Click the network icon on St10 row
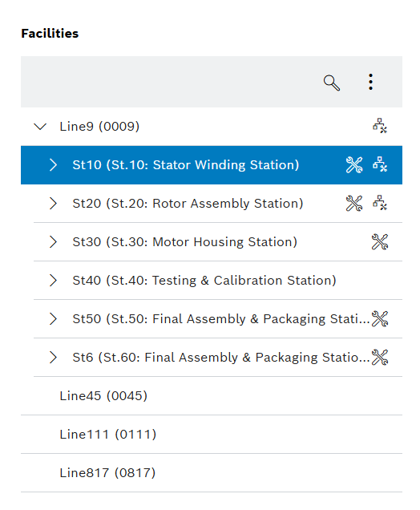The image size is (420, 510). point(380,164)
